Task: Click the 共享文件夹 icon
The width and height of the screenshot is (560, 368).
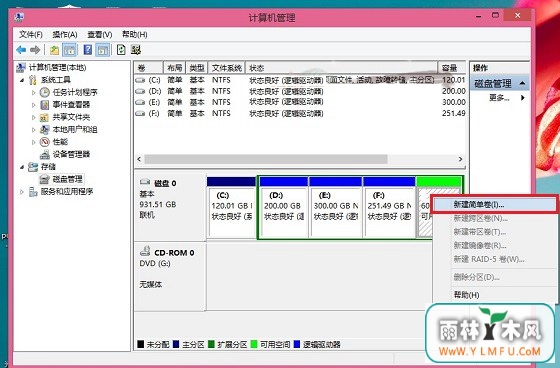Action: click(44, 117)
